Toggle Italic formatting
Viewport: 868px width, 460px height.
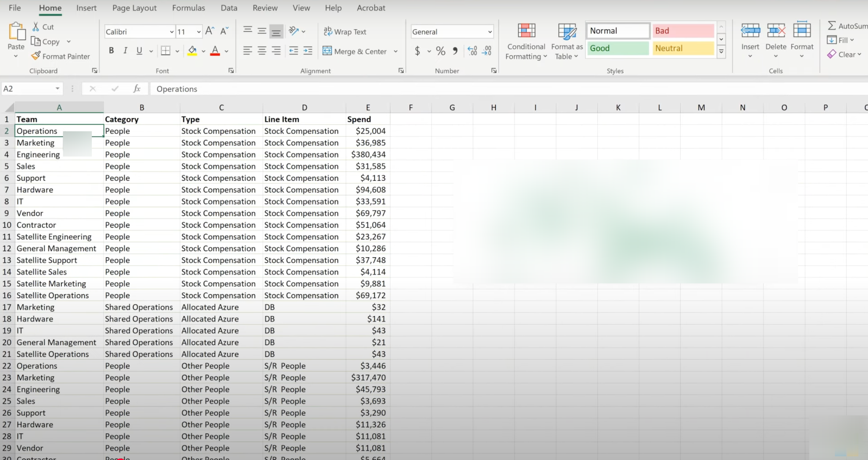pyautogui.click(x=125, y=51)
